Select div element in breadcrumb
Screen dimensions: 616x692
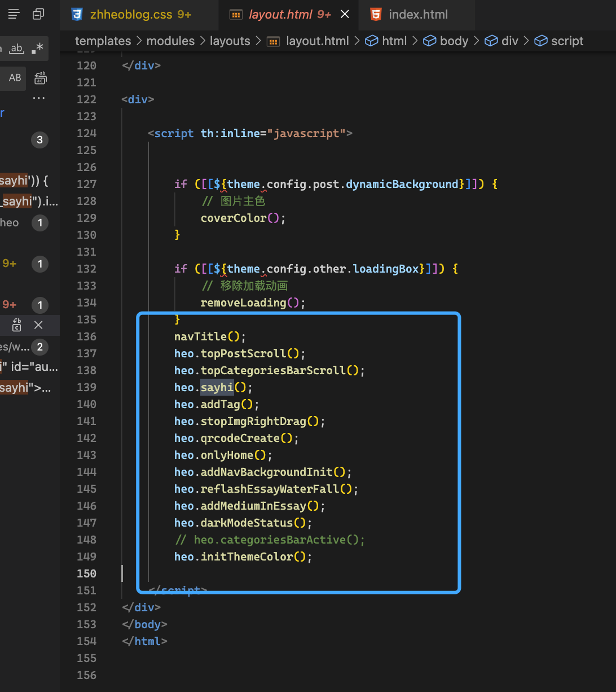[509, 41]
